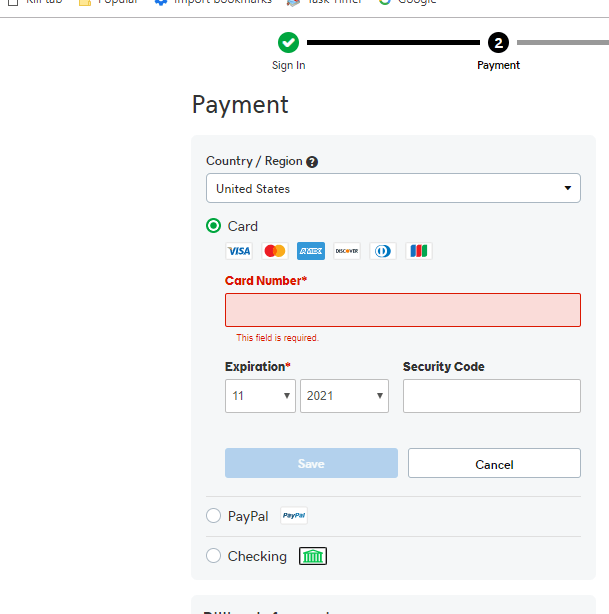609x614 pixels.
Task: Click the Discover card logo
Action: coord(347,251)
